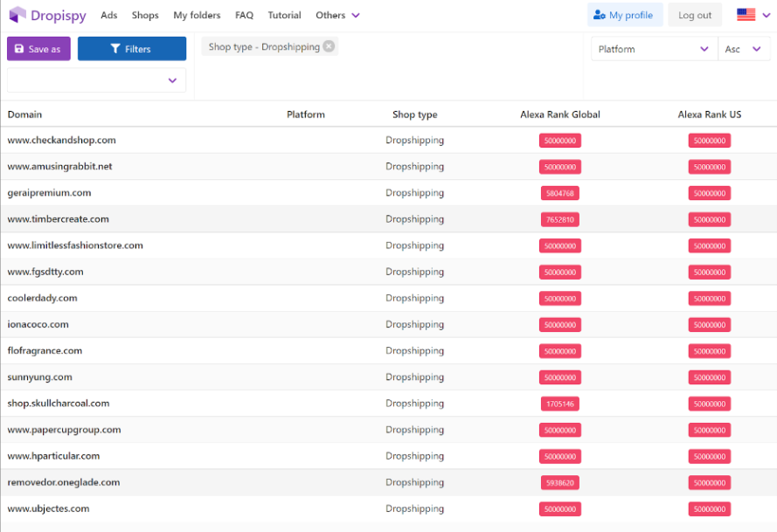Click the Shop type column header

415,114
